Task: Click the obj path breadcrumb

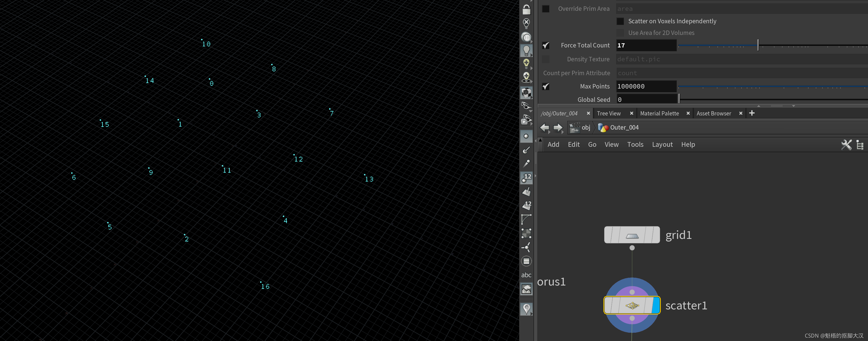Action: tap(586, 128)
